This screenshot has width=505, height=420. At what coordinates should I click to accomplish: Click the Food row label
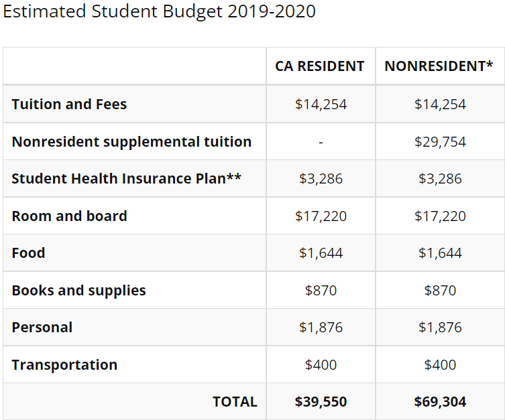[x=28, y=253]
